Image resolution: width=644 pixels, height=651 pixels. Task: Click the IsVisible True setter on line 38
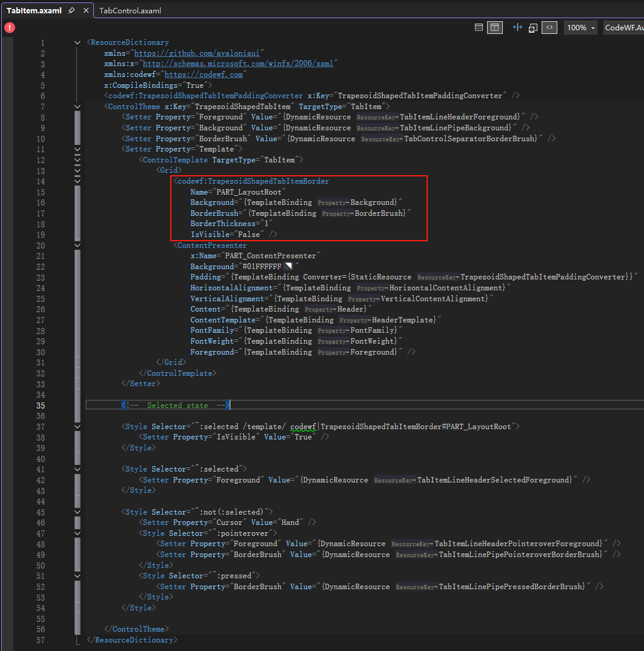pyautogui.click(x=234, y=437)
